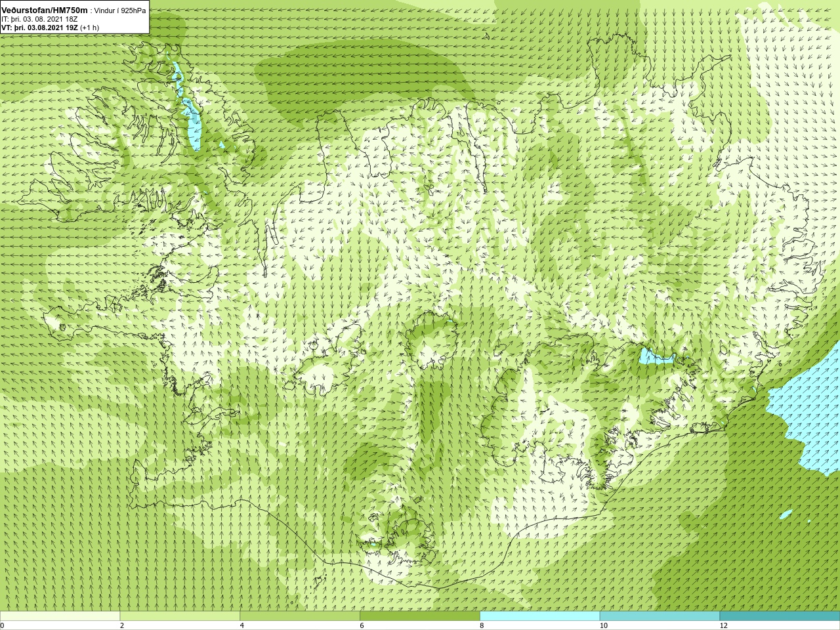Click the legend tick label "2"

122,625
